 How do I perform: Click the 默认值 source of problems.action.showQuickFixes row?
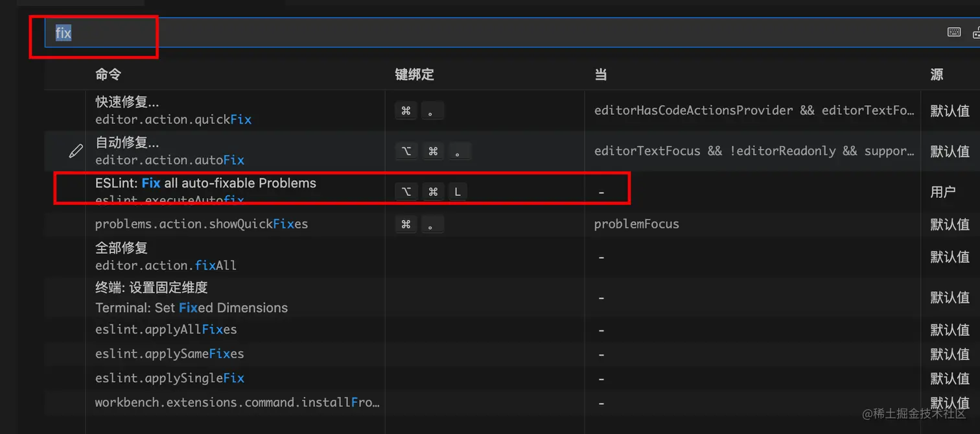pos(950,224)
